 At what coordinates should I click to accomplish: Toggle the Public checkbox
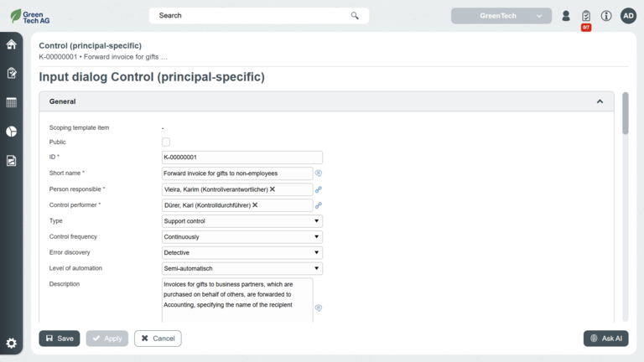[x=166, y=142]
